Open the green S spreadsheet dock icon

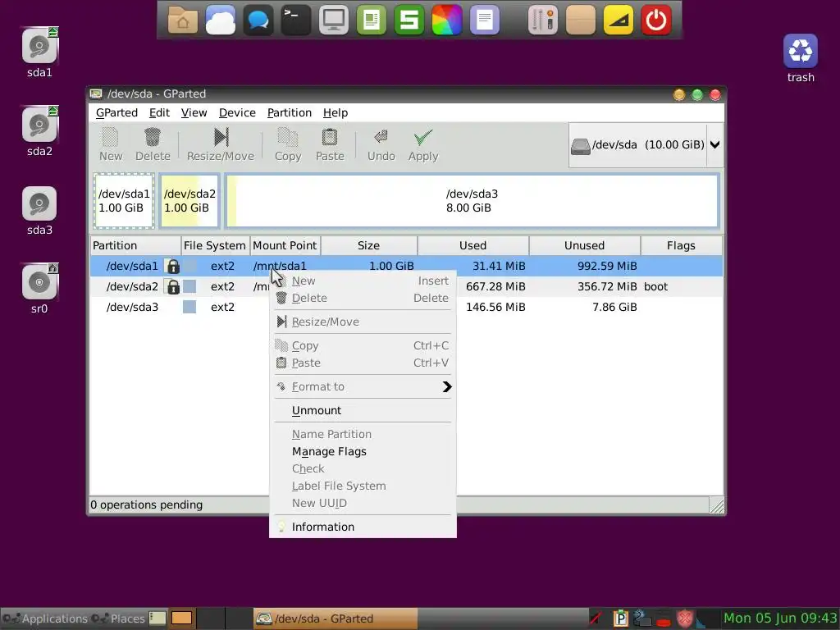409,21
